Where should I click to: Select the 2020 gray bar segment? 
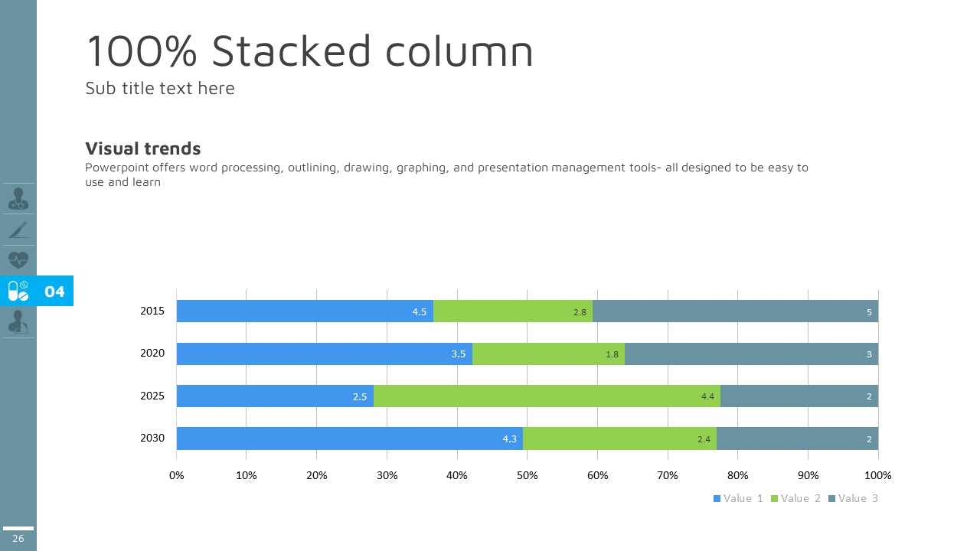[x=751, y=354]
